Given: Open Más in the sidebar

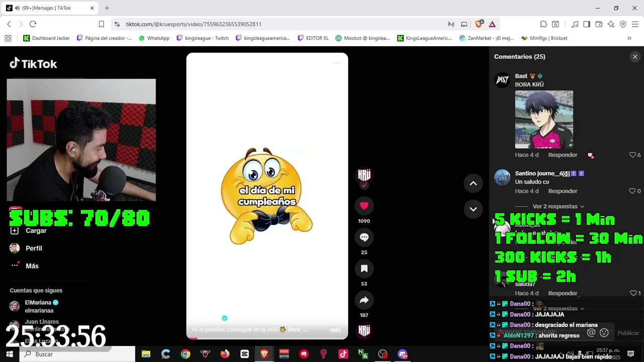Looking at the screenshot, I should pos(25,266).
